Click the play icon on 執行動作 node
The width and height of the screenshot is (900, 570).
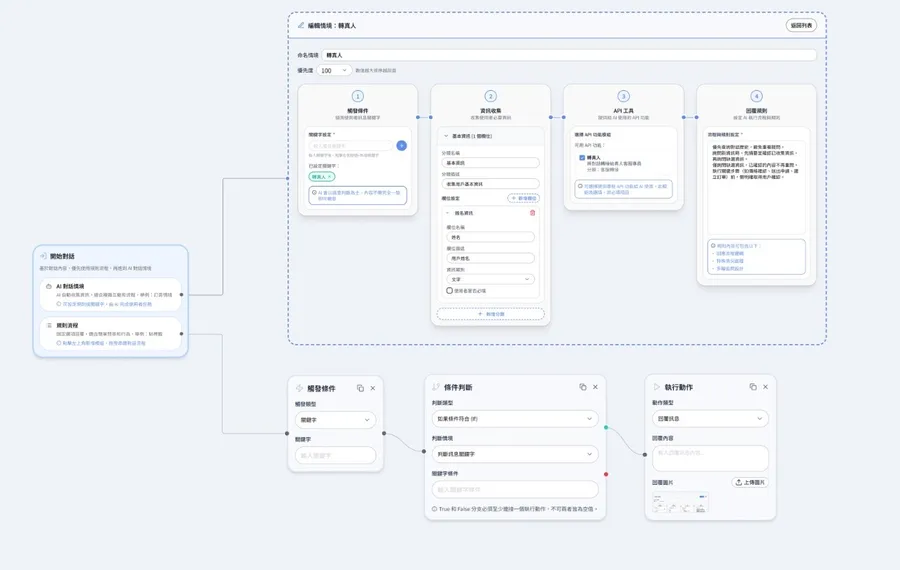pyautogui.click(x=657, y=387)
